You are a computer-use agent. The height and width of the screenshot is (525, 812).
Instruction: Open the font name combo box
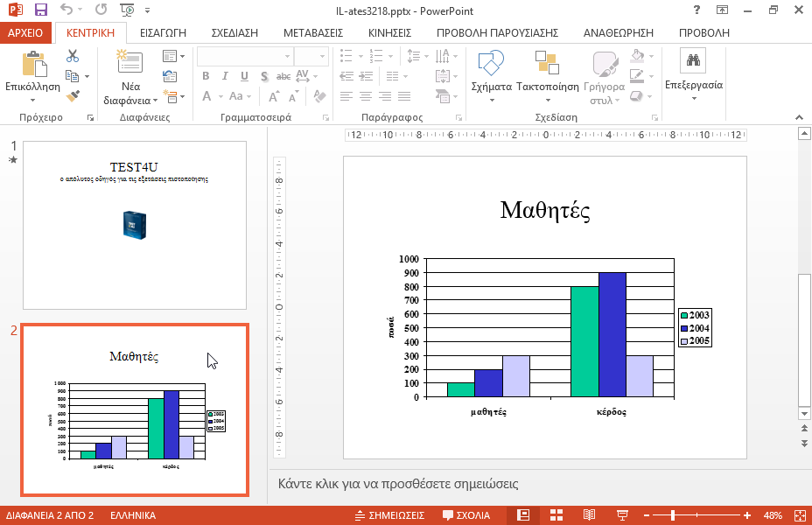245,56
